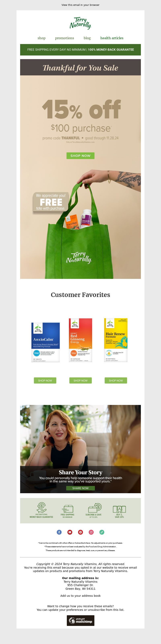Go to the health articles menu item
This screenshot has height=644, width=161.
[112, 38]
